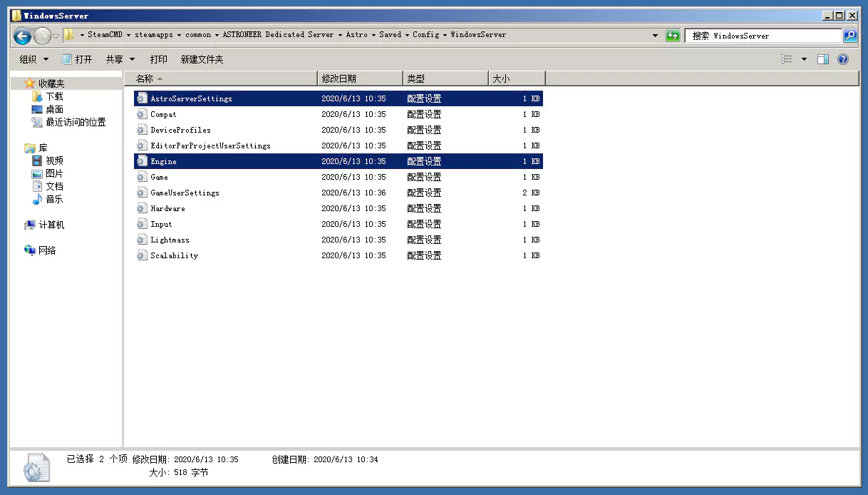
Task: Select 视频 (Videos) library
Action: pyautogui.click(x=54, y=160)
